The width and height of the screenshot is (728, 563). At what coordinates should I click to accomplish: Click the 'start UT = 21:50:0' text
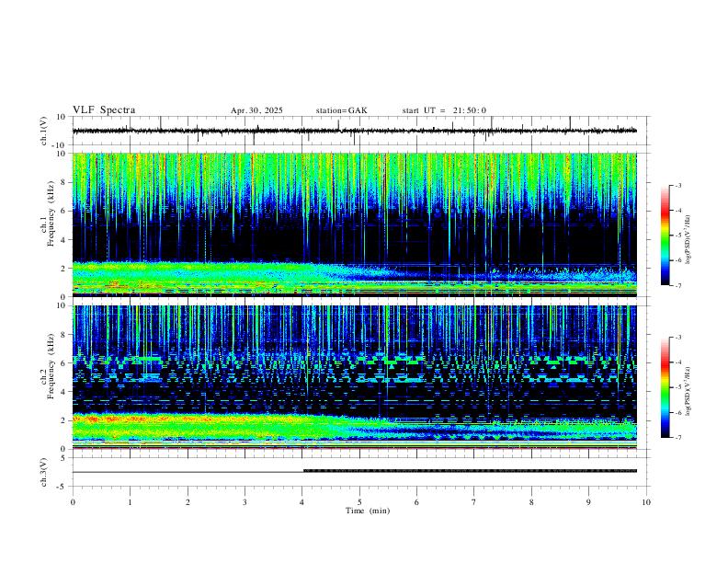tap(444, 110)
